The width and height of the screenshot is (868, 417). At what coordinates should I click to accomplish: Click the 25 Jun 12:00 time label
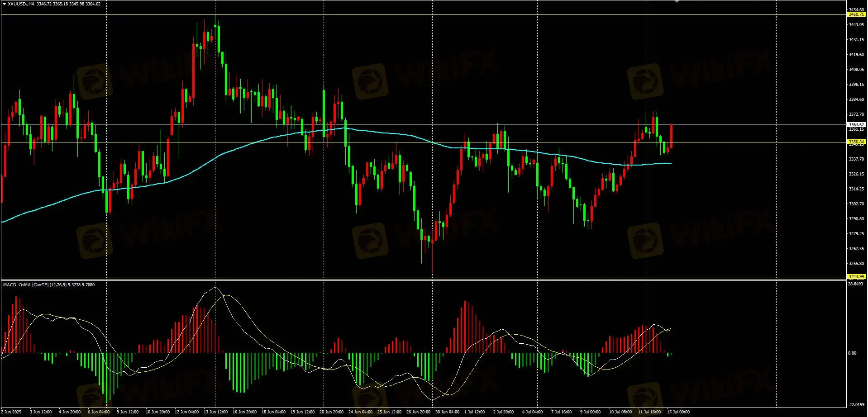coord(389,412)
